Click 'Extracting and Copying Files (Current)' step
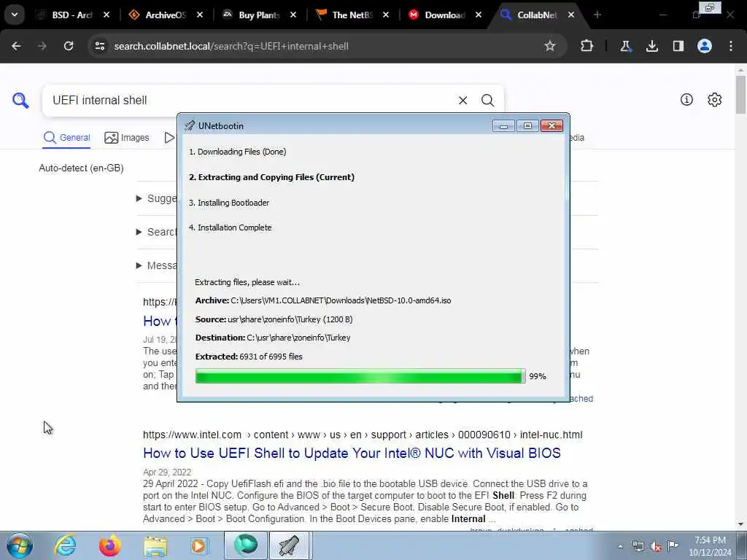The height and width of the screenshot is (560, 747). 271,177
